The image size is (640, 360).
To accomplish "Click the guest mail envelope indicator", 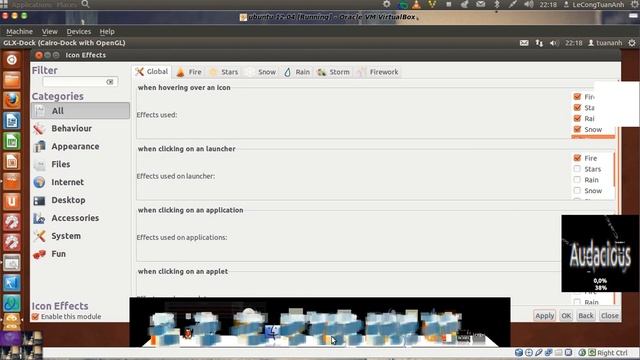I will point(524,43).
